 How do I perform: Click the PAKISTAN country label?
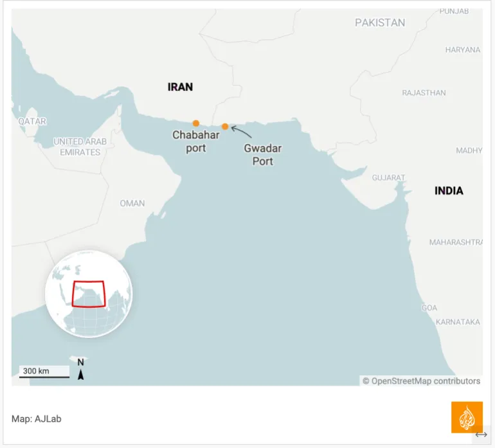pos(380,22)
